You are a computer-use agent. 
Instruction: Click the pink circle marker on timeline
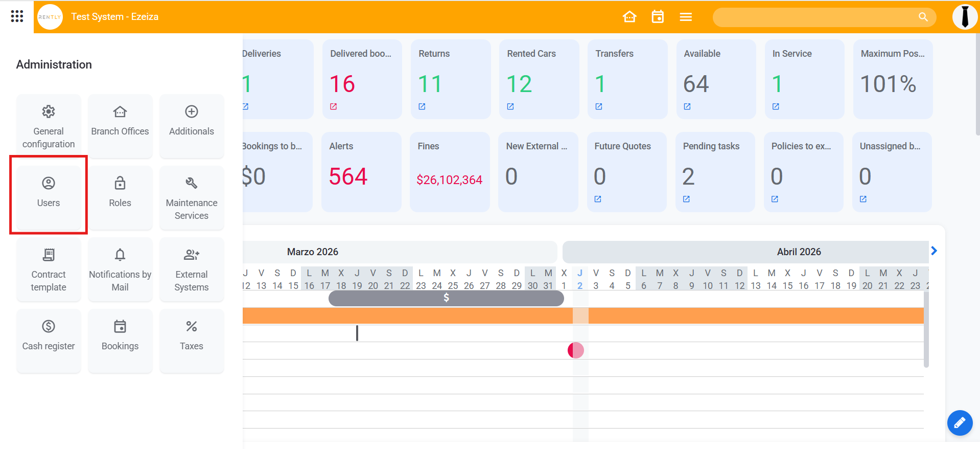coord(575,350)
